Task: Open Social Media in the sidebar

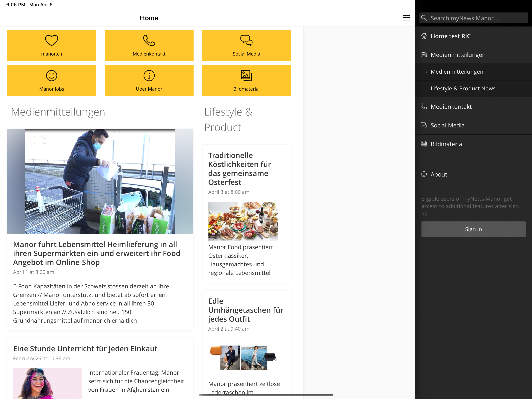Action: [473, 125]
